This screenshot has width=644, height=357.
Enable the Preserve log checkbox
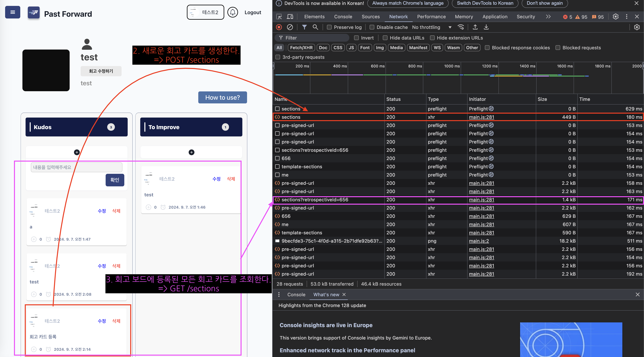(x=329, y=27)
